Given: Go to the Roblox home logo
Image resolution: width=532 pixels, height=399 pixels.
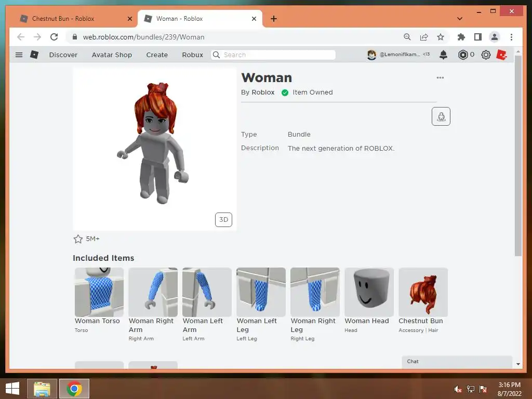Looking at the screenshot, I should [x=34, y=55].
